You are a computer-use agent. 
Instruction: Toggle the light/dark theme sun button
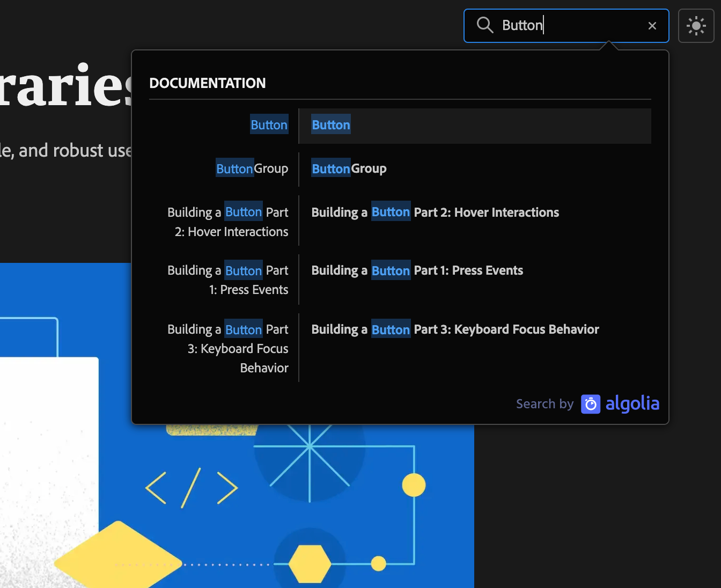pos(696,26)
